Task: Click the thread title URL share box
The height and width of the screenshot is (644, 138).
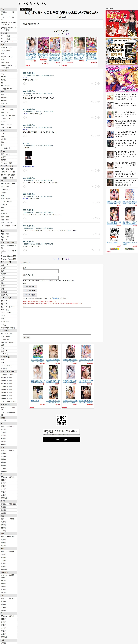Action: pos(61,432)
